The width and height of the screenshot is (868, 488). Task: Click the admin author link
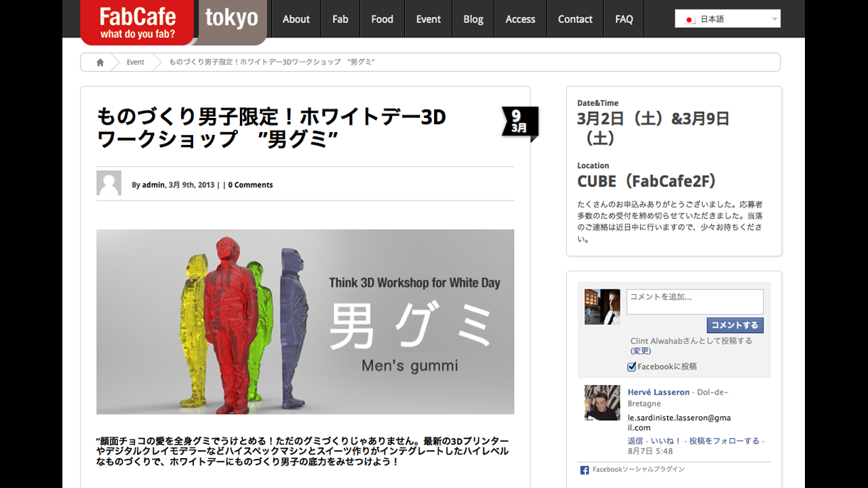coord(153,185)
